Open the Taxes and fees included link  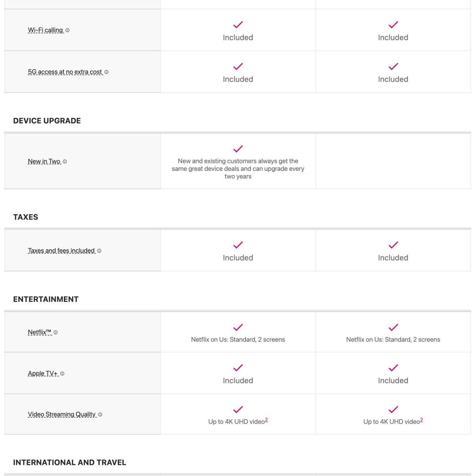(x=61, y=251)
